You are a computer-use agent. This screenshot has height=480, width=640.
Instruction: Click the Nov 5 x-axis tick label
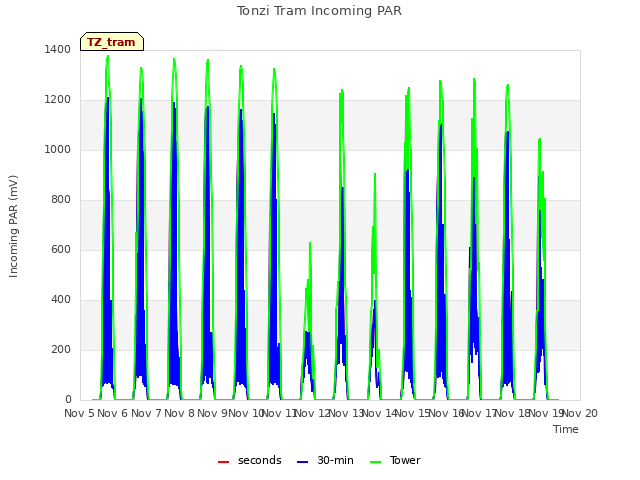tap(80, 413)
